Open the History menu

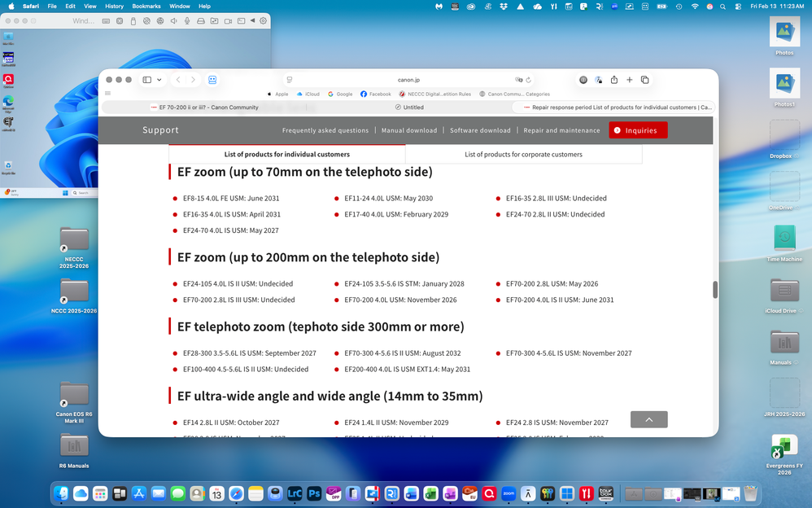click(114, 7)
